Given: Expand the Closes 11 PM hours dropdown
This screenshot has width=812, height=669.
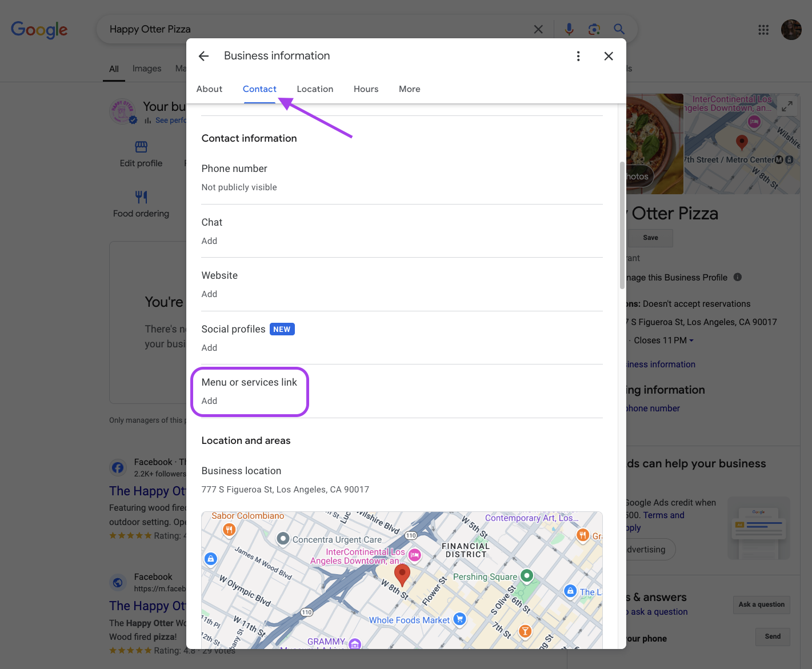Looking at the screenshot, I should [691, 340].
